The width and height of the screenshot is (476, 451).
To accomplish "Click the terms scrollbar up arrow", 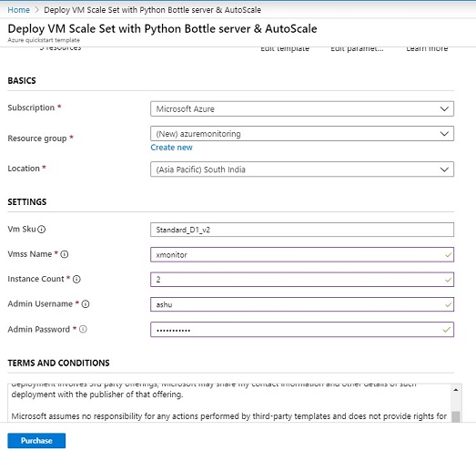I will tap(456, 390).
